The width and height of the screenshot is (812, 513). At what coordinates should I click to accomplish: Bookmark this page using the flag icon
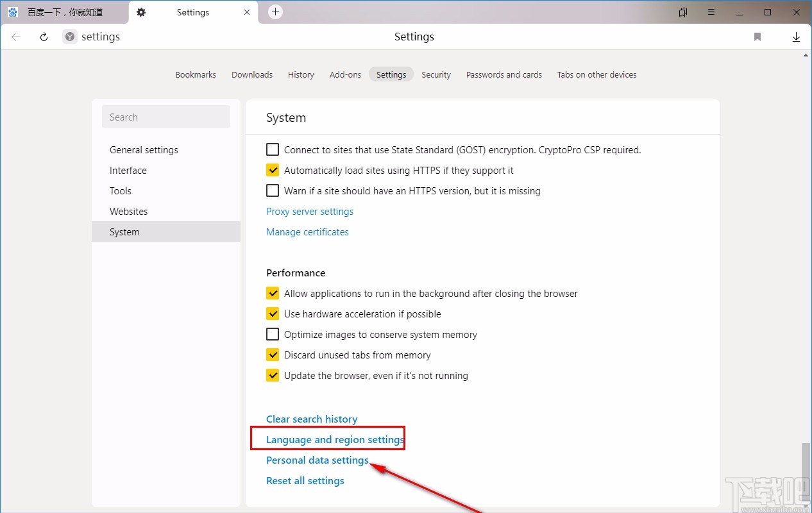757,37
